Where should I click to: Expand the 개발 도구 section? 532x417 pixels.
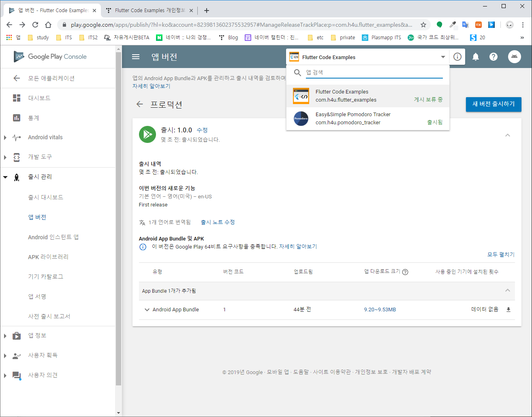(x=5, y=157)
